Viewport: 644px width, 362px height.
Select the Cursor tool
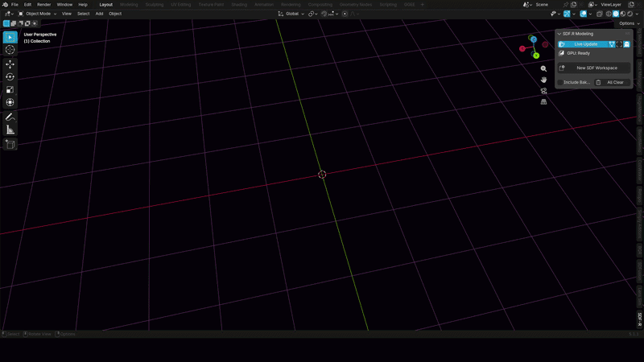point(10,50)
